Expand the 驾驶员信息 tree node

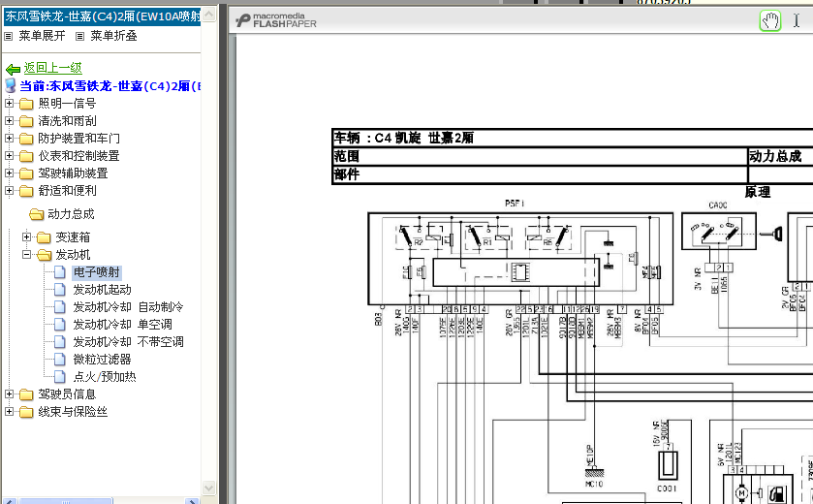9,394
